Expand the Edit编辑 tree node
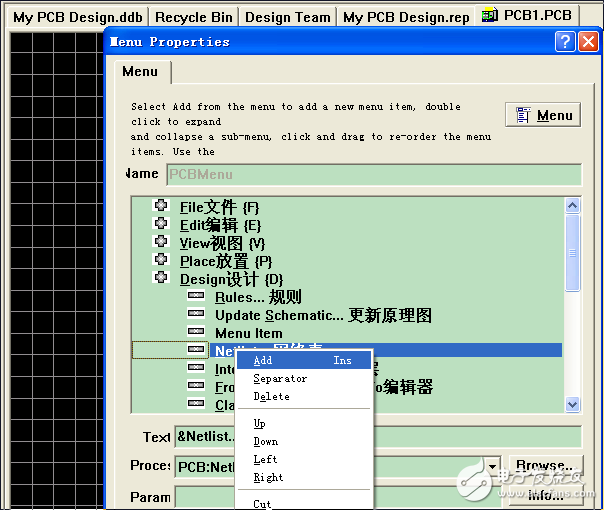604x510 pixels. pos(160,224)
